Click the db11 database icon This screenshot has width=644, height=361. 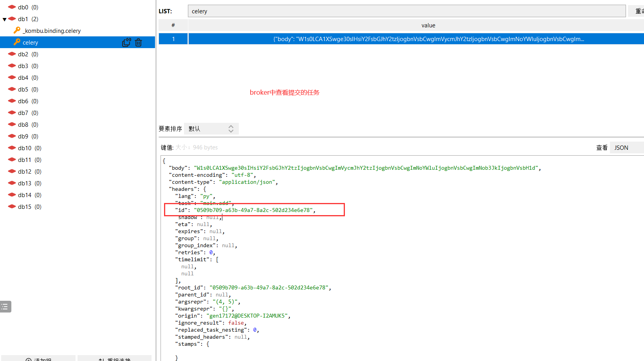(x=12, y=160)
